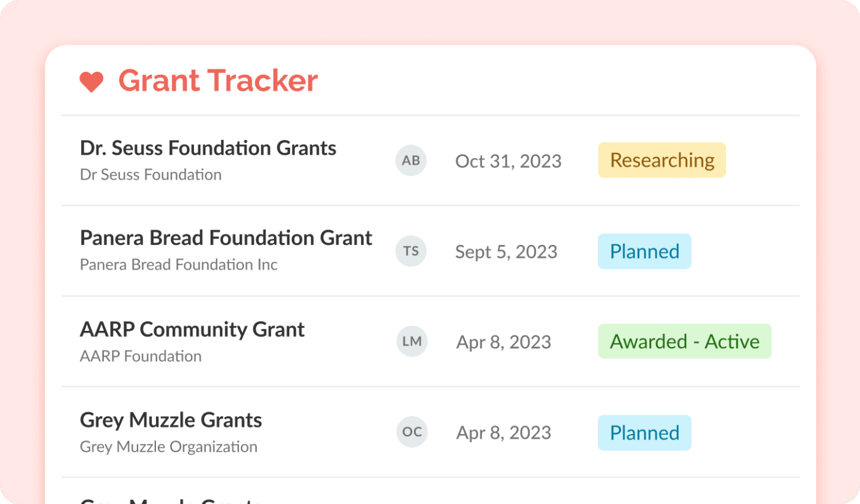Open Grey Muzzle Grants entry
The height and width of the screenshot is (504, 860).
click(x=171, y=420)
